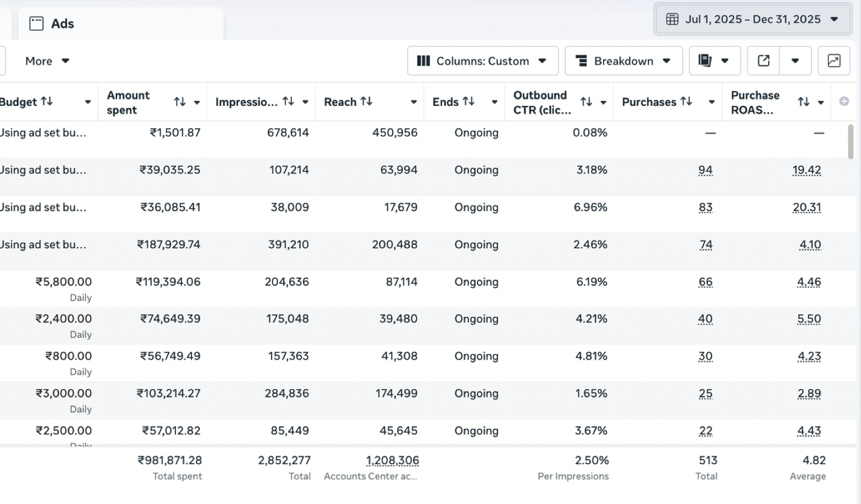Click the Purchase ROAS column header label
Screen dimensions: 861x504
(x=755, y=103)
